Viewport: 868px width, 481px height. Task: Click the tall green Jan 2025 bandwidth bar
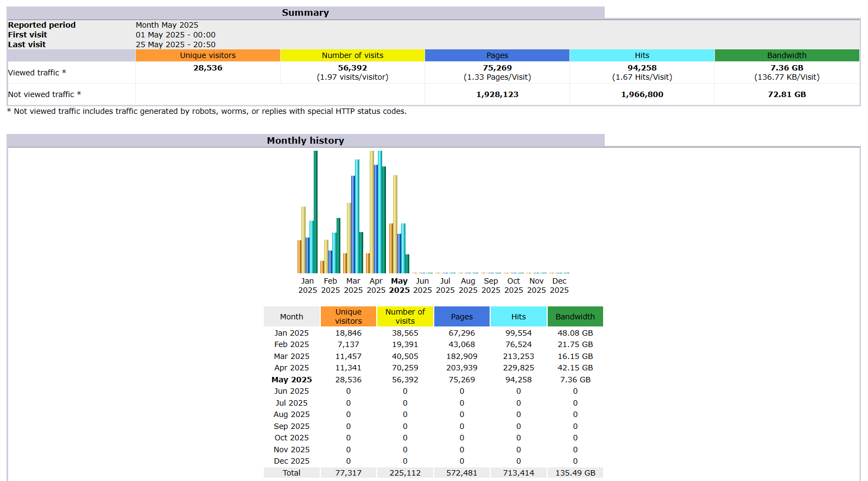(x=315, y=211)
